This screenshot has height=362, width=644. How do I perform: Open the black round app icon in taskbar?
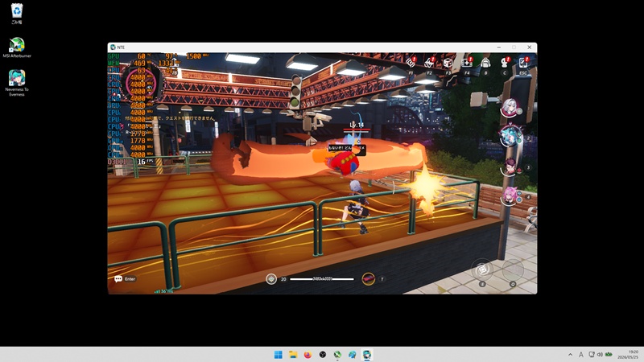(323, 355)
